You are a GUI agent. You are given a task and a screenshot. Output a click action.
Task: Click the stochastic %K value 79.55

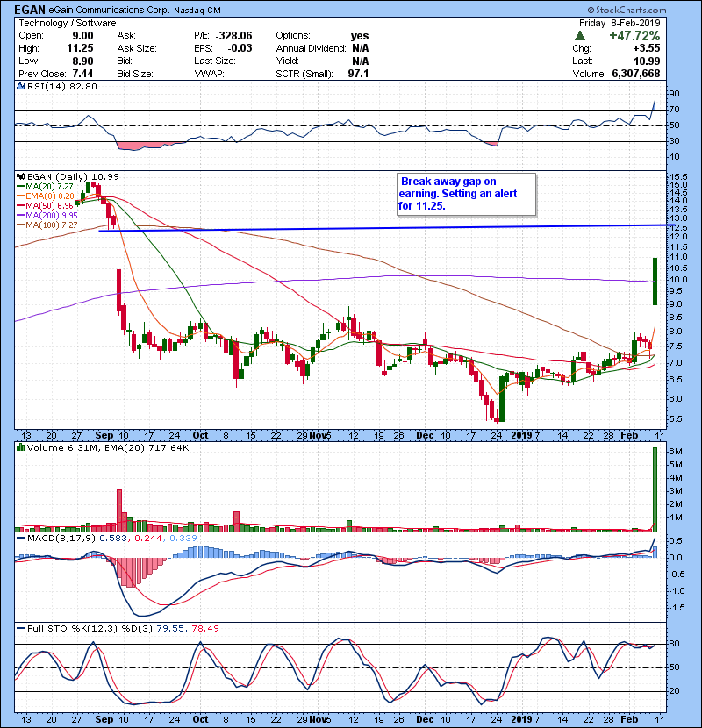coord(169,629)
